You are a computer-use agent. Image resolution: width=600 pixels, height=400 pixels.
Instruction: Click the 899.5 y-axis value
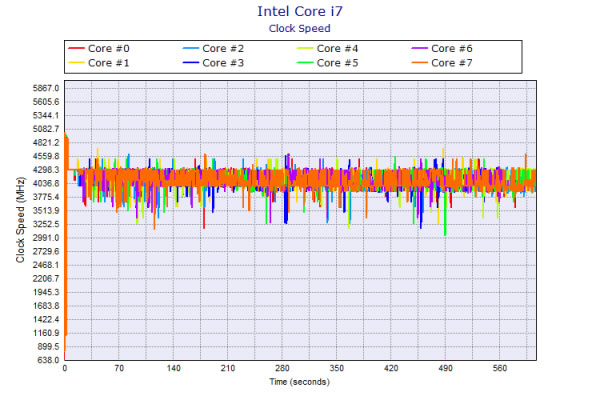[48, 346]
